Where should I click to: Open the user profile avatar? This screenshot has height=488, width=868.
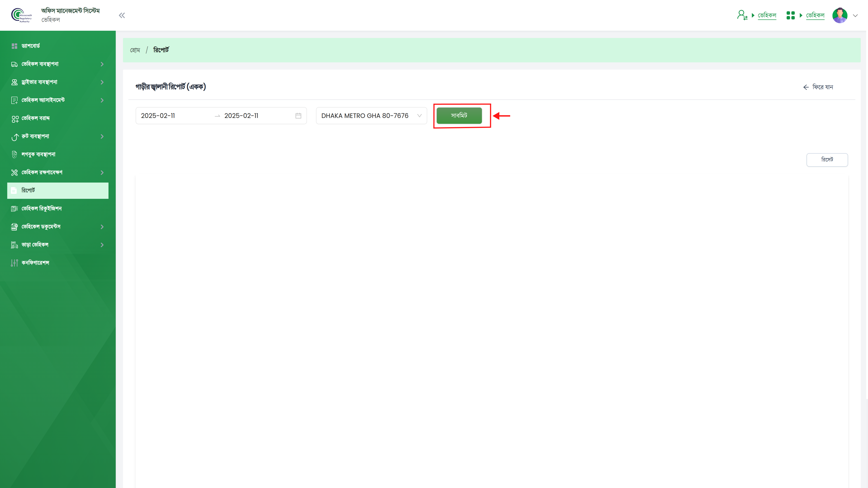[x=840, y=15]
